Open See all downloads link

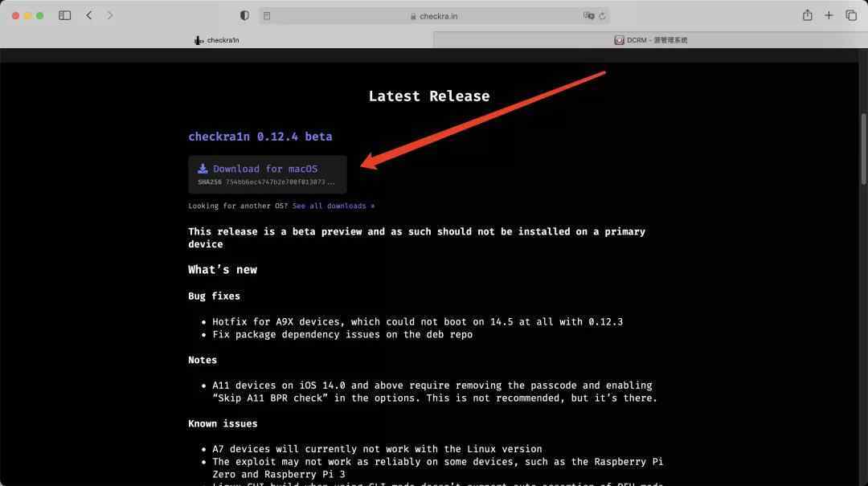[x=334, y=206]
